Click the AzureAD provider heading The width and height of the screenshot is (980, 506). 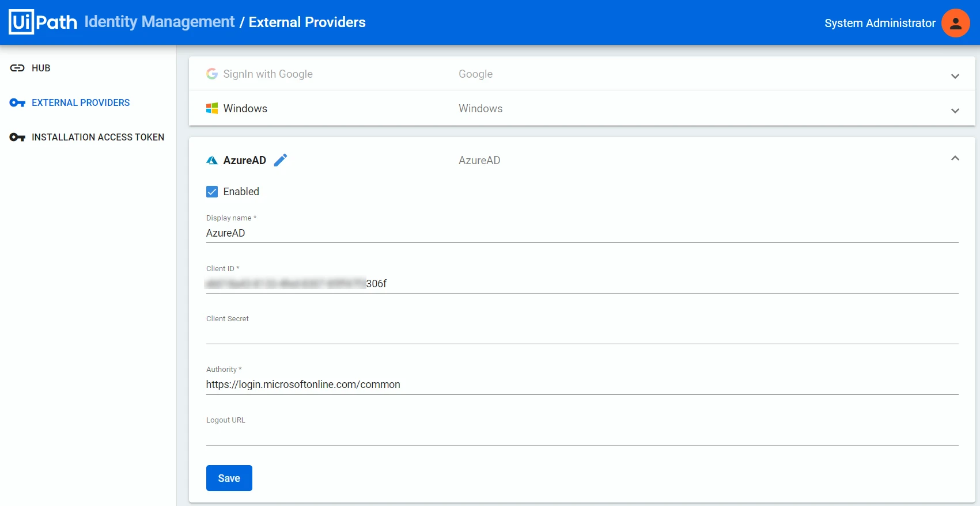[x=245, y=160]
